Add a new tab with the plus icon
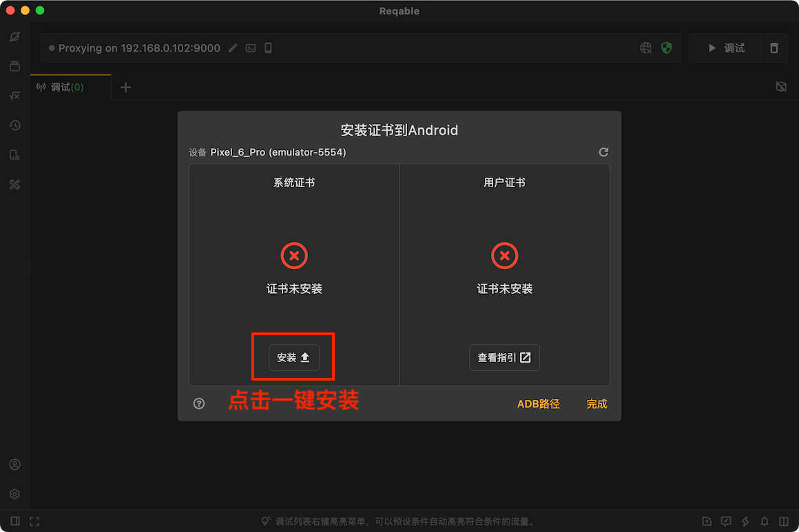 (126, 87)
